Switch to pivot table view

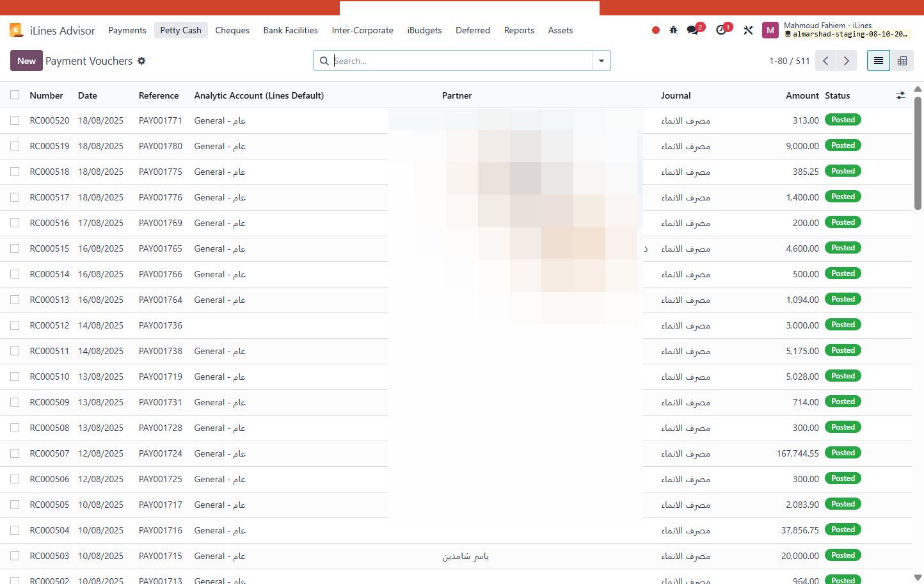902,61
